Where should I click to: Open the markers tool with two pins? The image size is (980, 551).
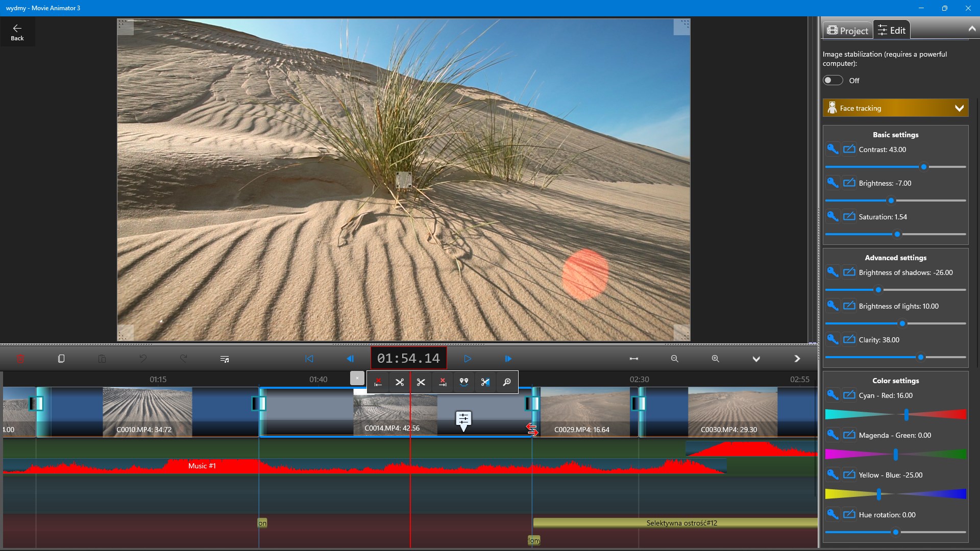(464, 382)
